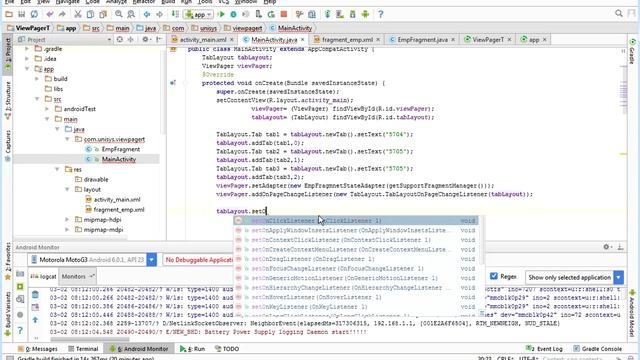Click the screen capture camera icon in Android Monitor
This screenshot has width=640, height=360.
point(20,273)
